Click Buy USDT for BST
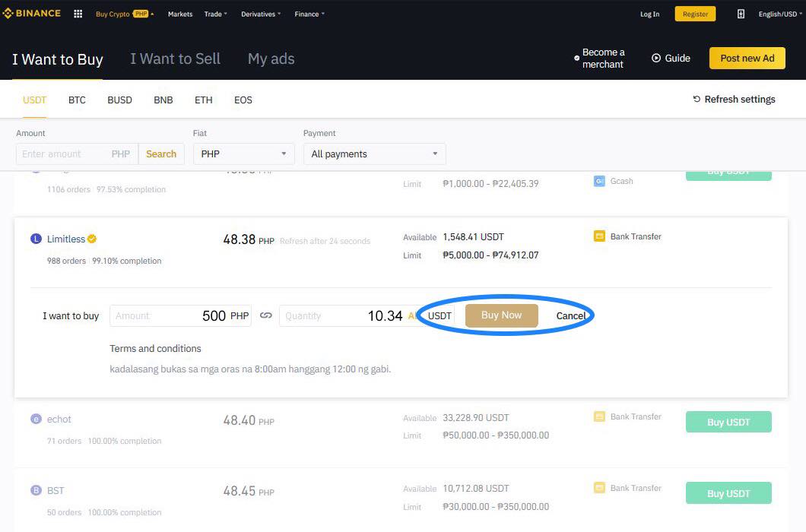806x532 pixels. tap(728, 493)
